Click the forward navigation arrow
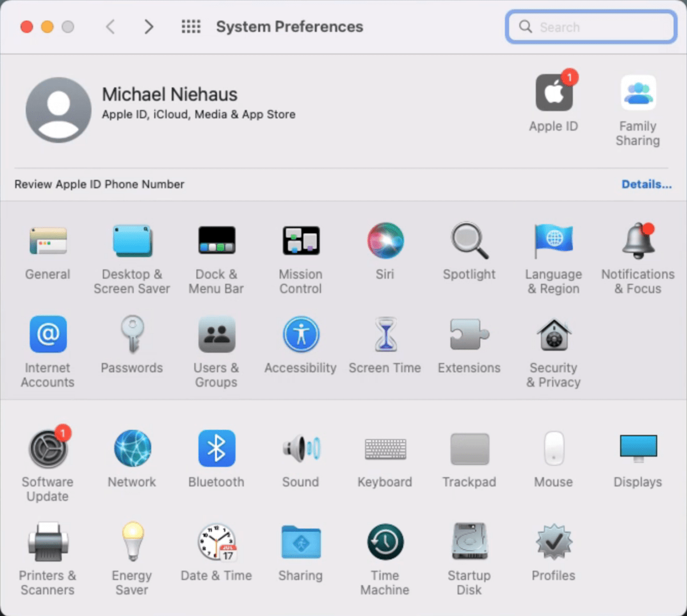The width and height of the screenshot is (687, 616). pos(148,27)
